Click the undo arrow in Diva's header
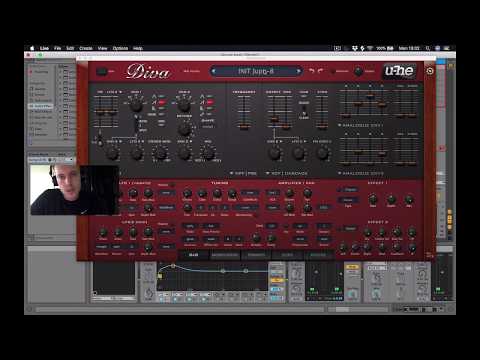The width and height of the screenshot is (480, 360). pyautogui.click(x=312, y=71)
